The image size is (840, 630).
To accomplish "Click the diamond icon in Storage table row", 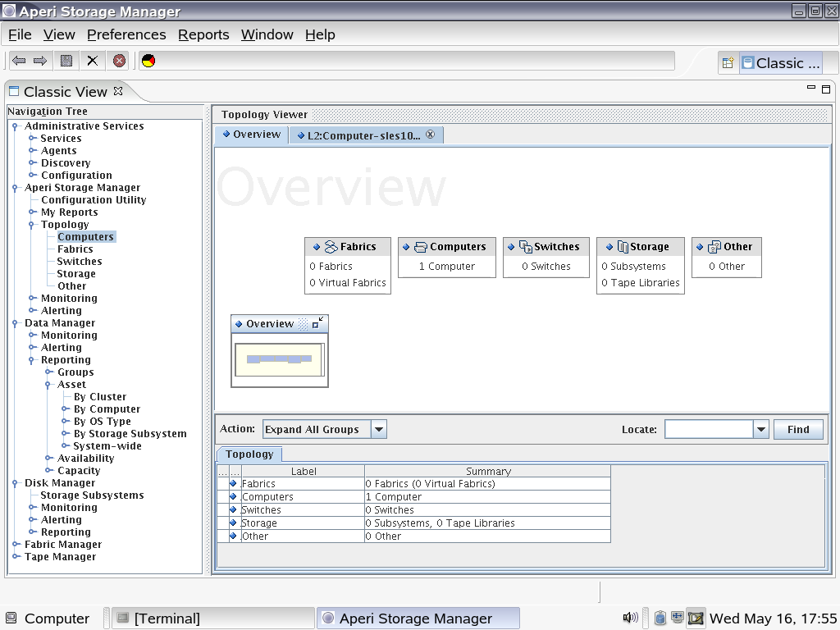I will click(233, 523).
